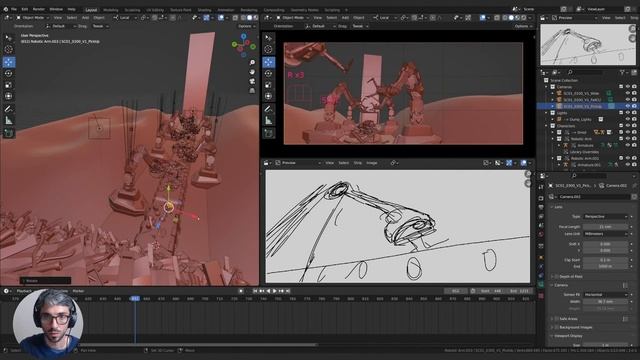Select the Transform tool in left viewport toolbar
The image size is (640, 360).
coord(9,96)
